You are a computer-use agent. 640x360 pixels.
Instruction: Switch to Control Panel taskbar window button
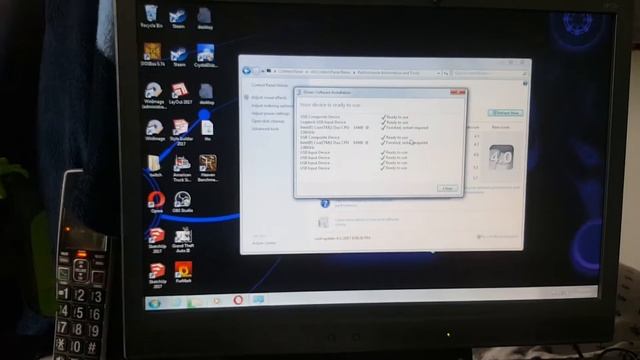(x=258, y=300)
